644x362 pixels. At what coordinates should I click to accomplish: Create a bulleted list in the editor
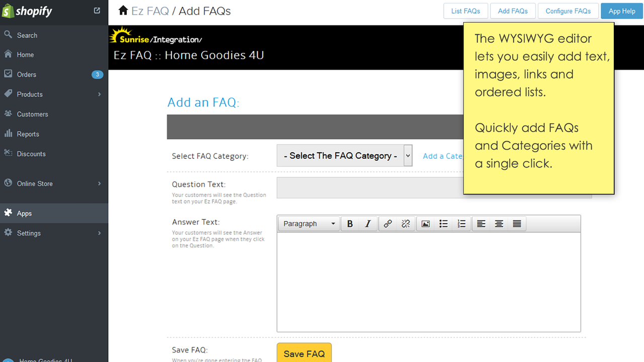pyautogui.click(x=443, y=223)
